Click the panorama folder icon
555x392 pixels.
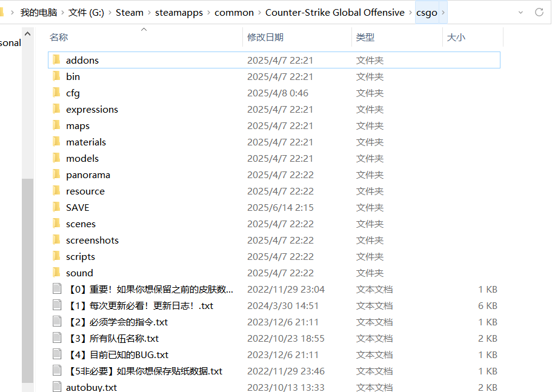(56, 174)
